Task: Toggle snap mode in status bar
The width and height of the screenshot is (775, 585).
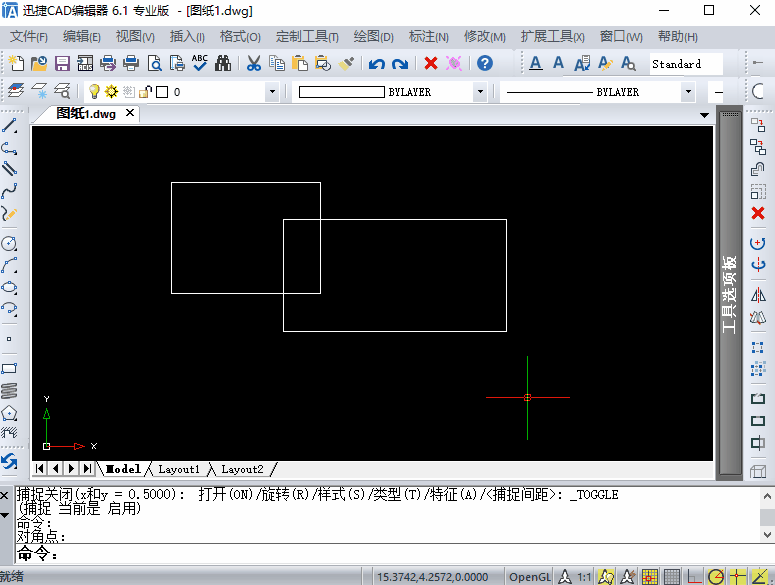Action: point(649,577)
